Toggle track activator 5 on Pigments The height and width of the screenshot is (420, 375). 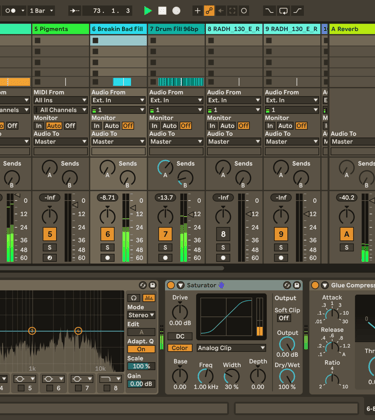coord(50,234)
